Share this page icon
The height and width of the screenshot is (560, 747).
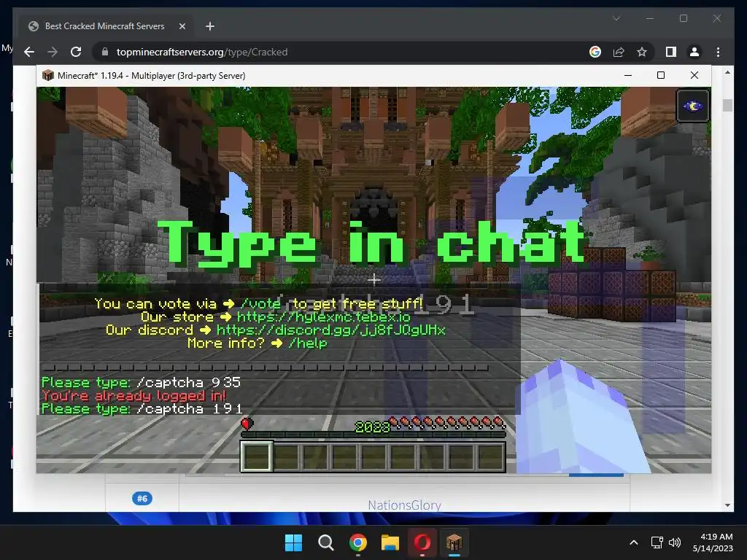pyautogui.click(x=619, y=52)
